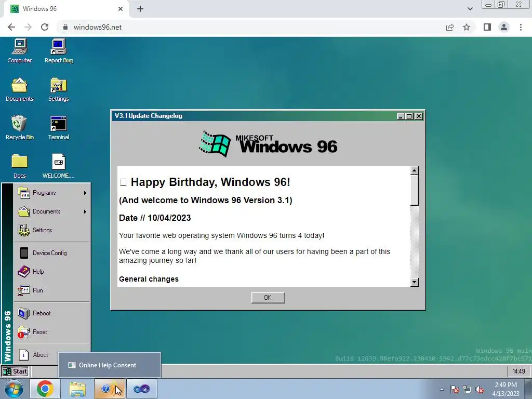Switch to Chrome in the taskbar
This screenshot has height=399, width=532.
(x=45, y=389)
